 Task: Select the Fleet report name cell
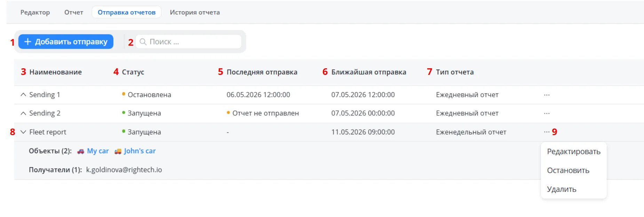(48, 132)
